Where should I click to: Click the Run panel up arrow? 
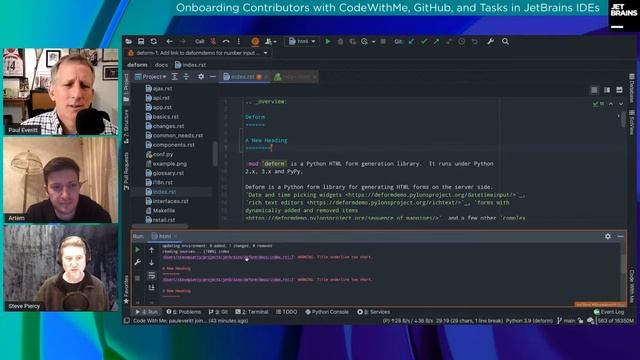click(x=151, y=250)
